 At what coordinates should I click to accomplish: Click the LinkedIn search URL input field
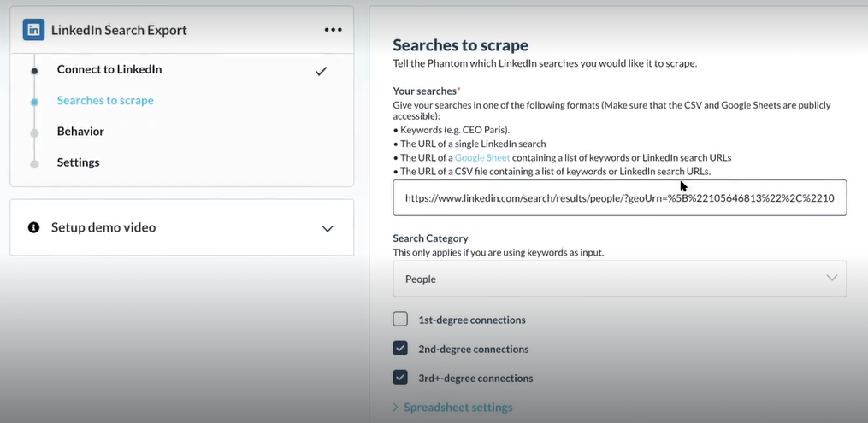tap(619, 197)
